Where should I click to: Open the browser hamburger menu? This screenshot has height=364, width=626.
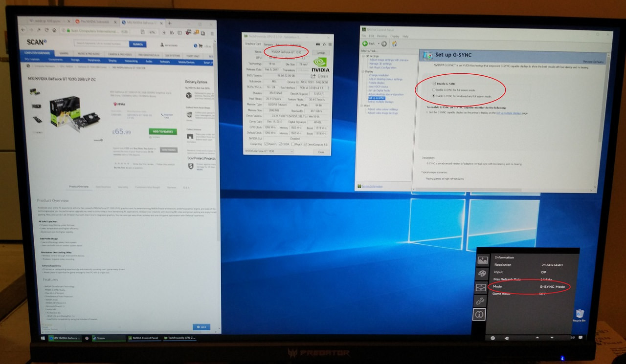point(212,33)
